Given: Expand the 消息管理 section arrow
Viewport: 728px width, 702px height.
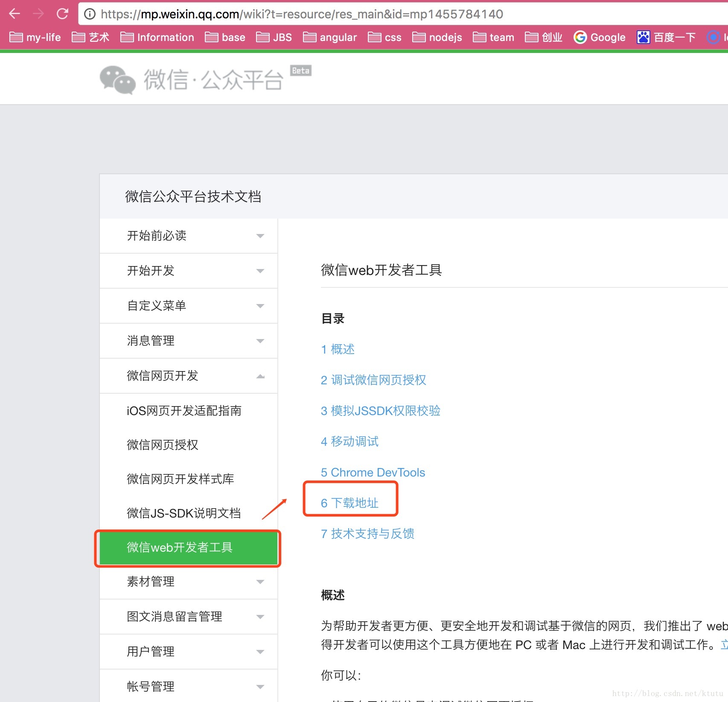Looking at the screenshot, I should (260, 341).
